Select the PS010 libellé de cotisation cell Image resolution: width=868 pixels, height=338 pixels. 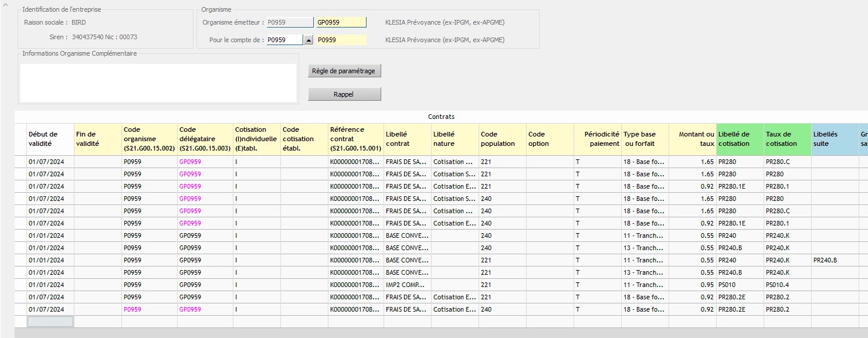click(x=740, y=285)
